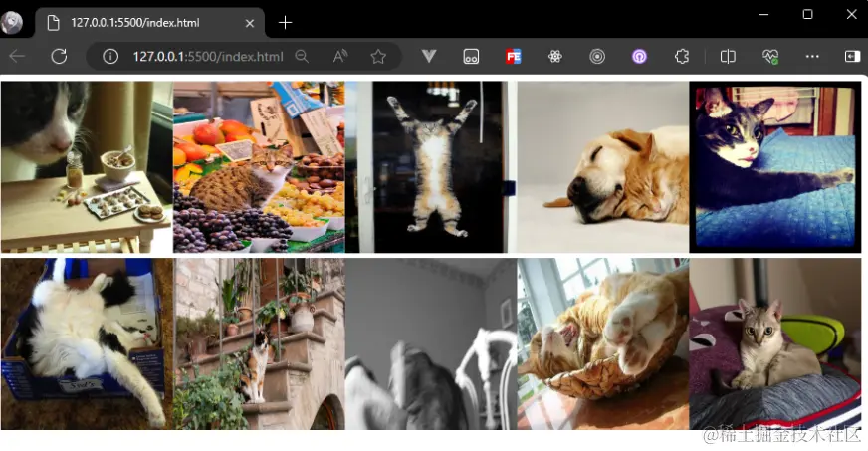This screenshot has height=451, width=868.
Task: Click the concentric circles extension icon
Action: [597, 56]
